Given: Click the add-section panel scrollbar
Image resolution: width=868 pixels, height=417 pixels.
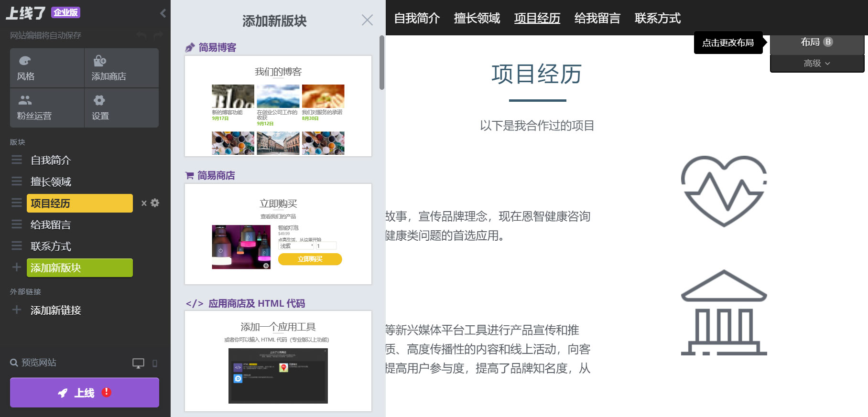Looking at the screenshot, I should (382, 62).
